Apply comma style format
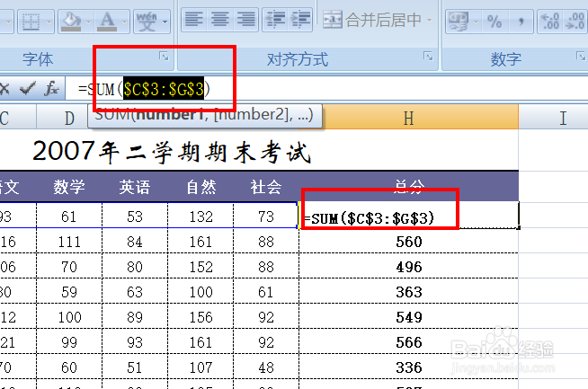 tap(521, 22)
